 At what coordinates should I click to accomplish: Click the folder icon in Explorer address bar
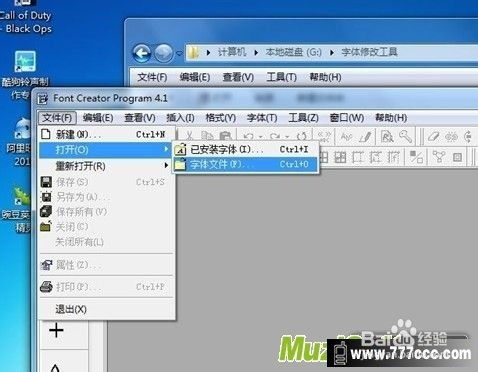[x=194, y=52]
